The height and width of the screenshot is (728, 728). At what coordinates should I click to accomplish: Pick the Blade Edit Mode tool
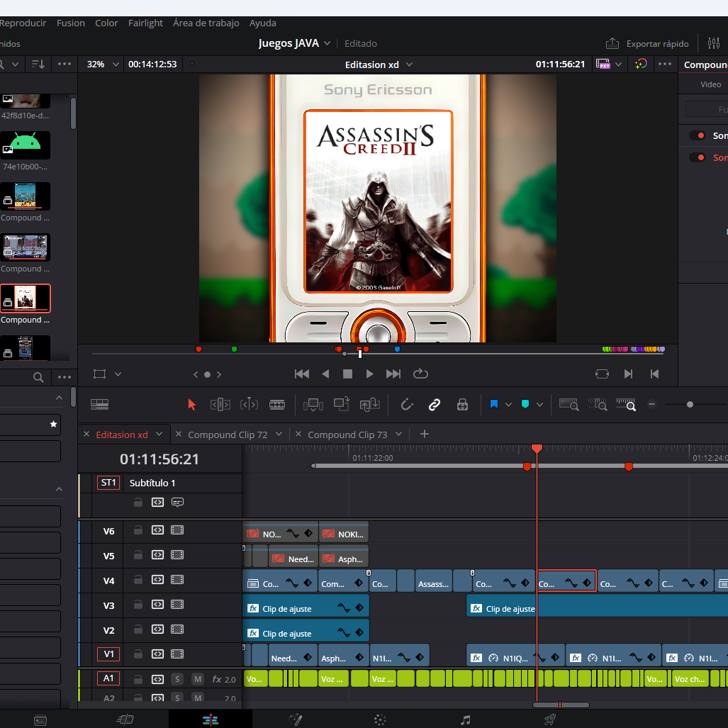pyautogui.click(x=277, y=405)
